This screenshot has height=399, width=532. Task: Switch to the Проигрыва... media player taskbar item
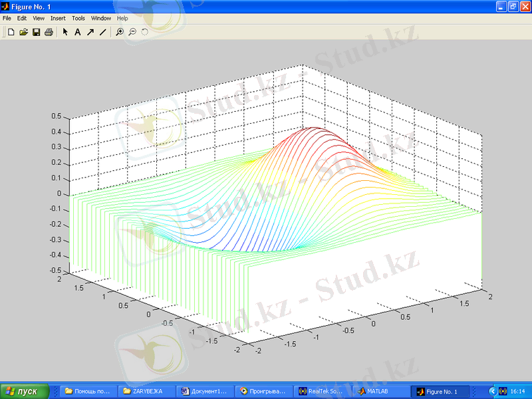[x=264, y=392]
